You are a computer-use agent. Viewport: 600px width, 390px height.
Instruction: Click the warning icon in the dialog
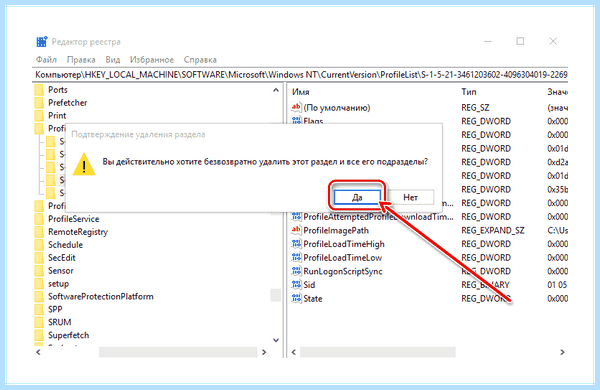[x=84, y=165]
